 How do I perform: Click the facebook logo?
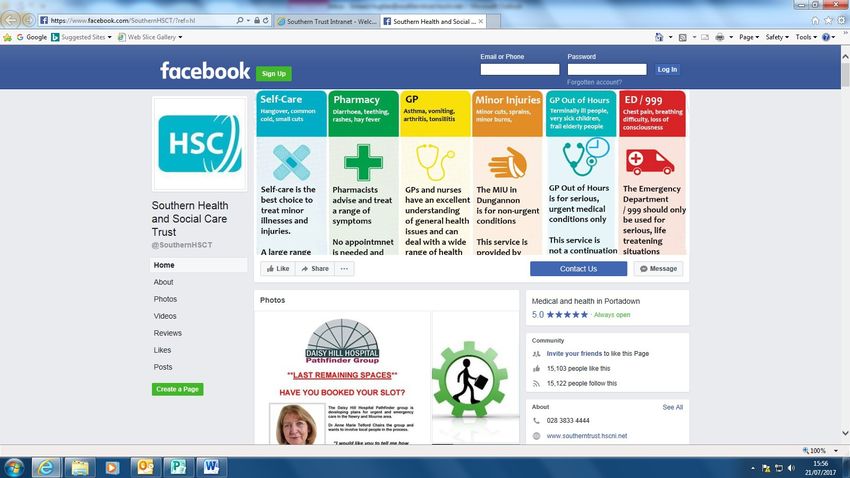(x=205, y=70)
